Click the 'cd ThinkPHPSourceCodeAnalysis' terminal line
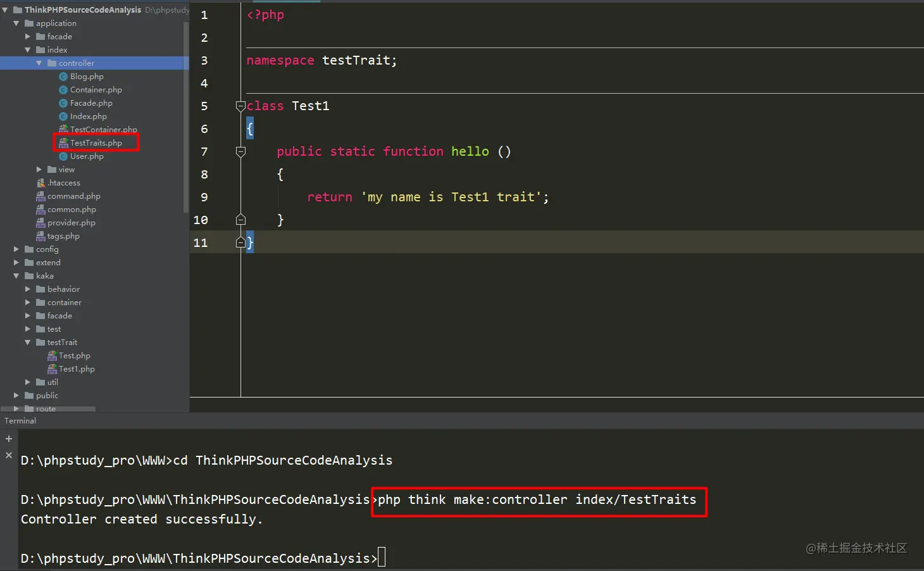 pos(283,461)
